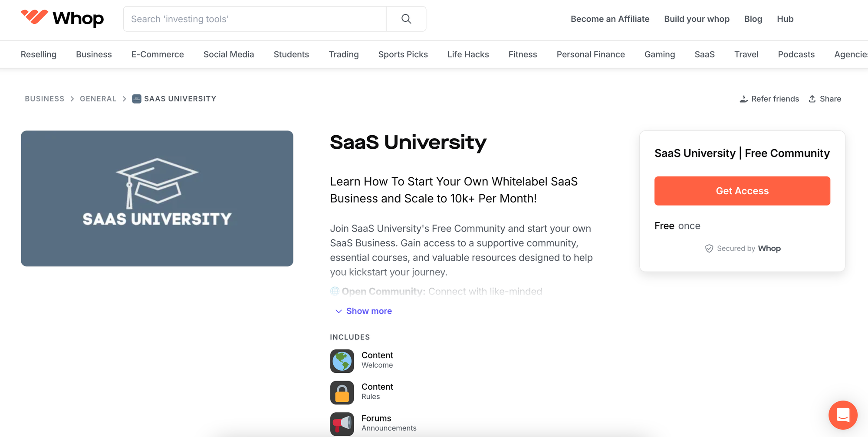The height and width of the screenshot is (437, 868).
Task: Open the Podcasts category
Action: tap(796, 54)
